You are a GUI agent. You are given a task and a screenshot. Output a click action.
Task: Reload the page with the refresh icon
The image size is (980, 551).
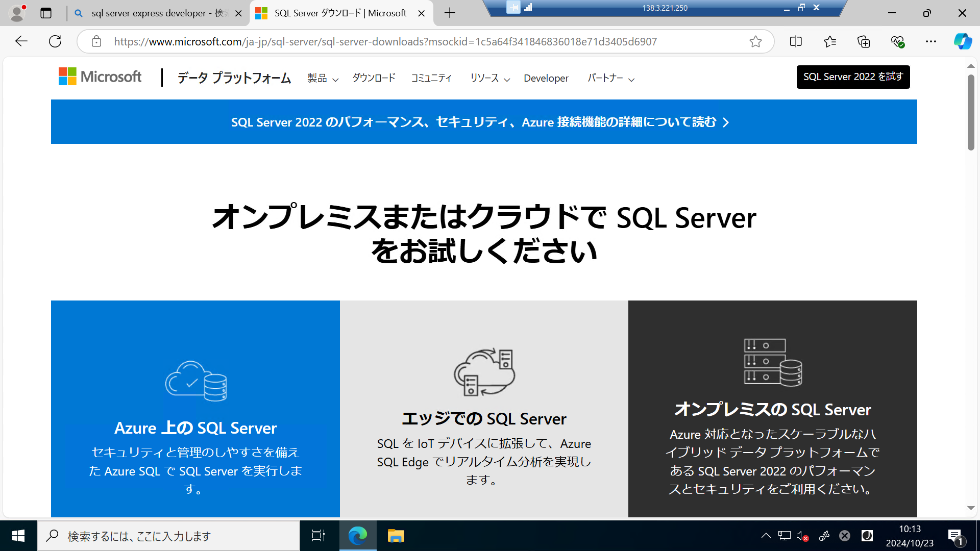pyautogui.click(x=55, y=41)
